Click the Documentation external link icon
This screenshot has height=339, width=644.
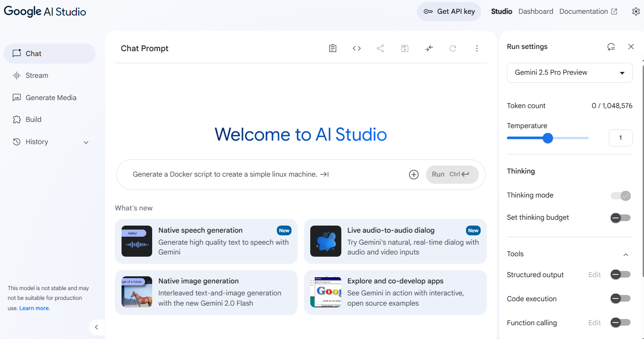[x=614, y=12]
